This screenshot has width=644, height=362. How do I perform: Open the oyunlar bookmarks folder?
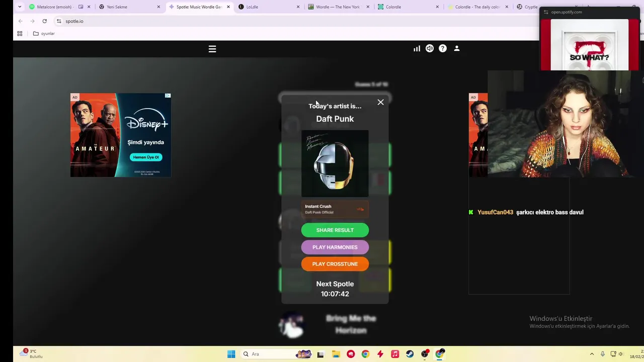coord(44,34)
